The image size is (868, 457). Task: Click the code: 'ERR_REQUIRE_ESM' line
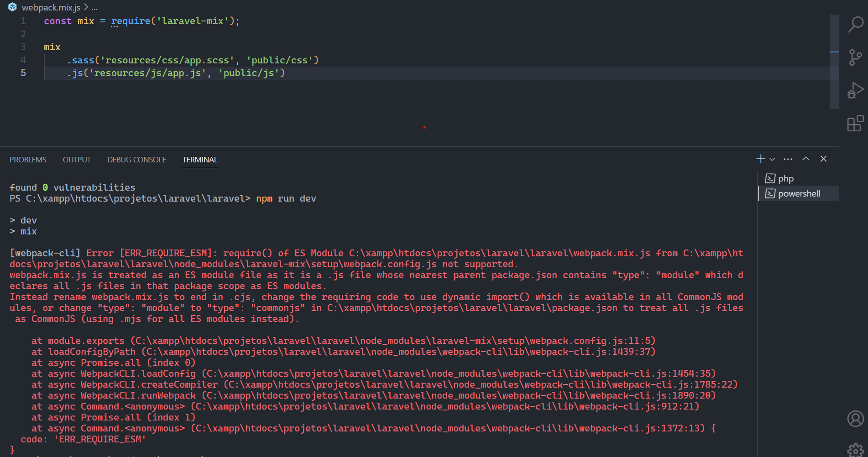point(83,439)
